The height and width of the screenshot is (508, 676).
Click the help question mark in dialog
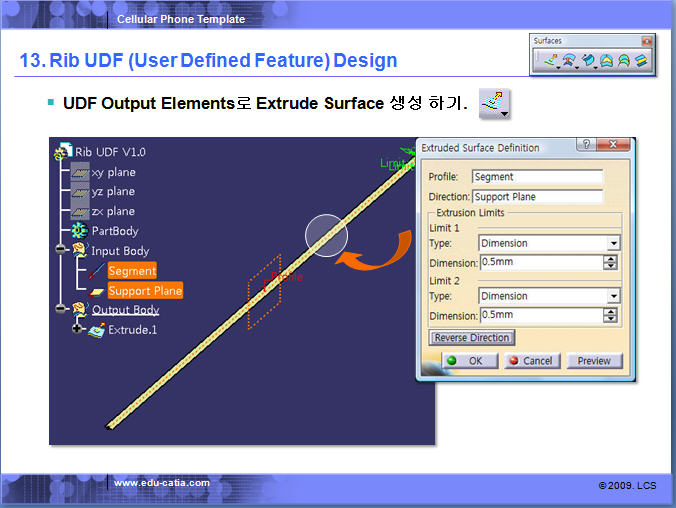click(585, 146)
